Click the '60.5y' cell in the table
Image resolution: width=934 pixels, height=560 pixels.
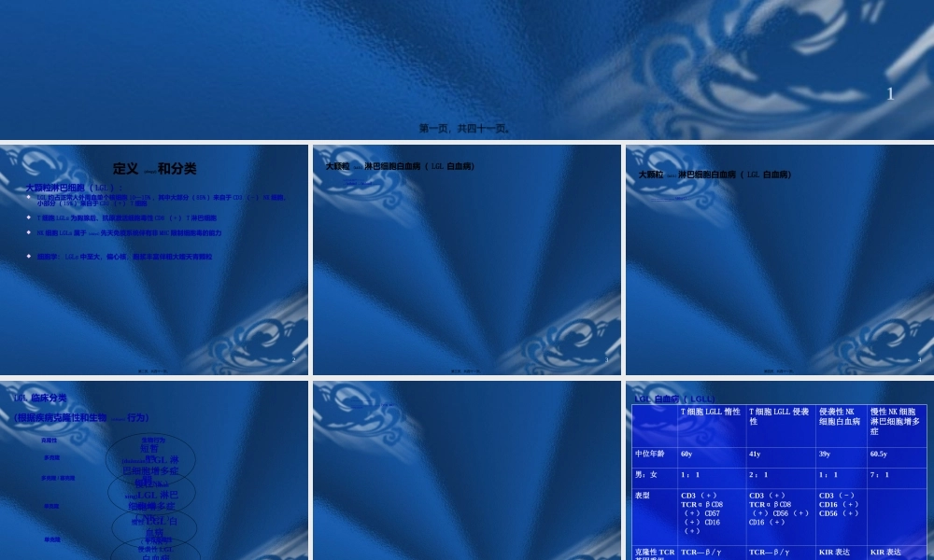point(878,454)
